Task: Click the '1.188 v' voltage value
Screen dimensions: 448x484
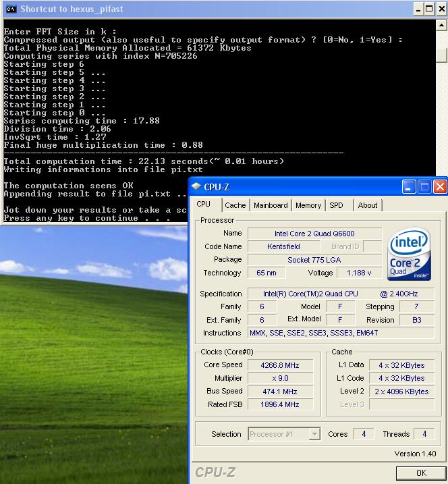Action: coord(359,273)
